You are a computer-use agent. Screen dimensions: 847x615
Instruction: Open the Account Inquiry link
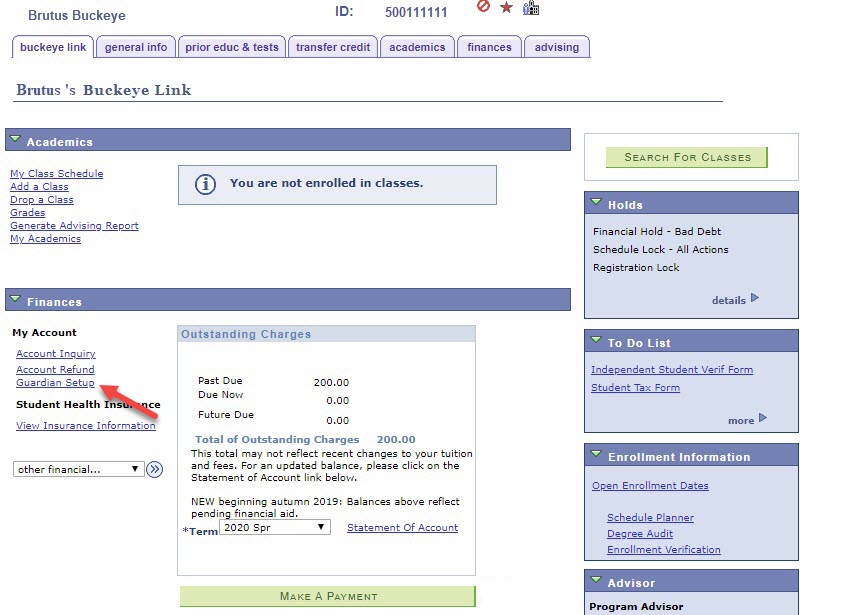coord(56,354)
